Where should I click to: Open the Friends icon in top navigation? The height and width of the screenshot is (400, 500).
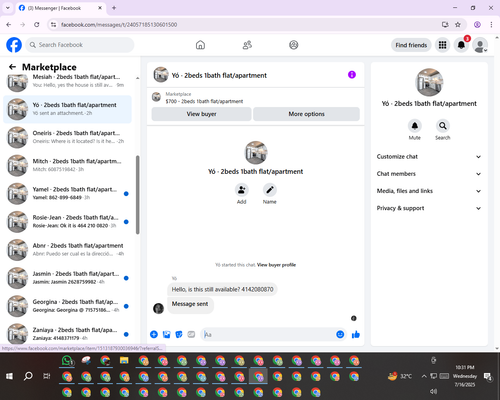point(247,45)
